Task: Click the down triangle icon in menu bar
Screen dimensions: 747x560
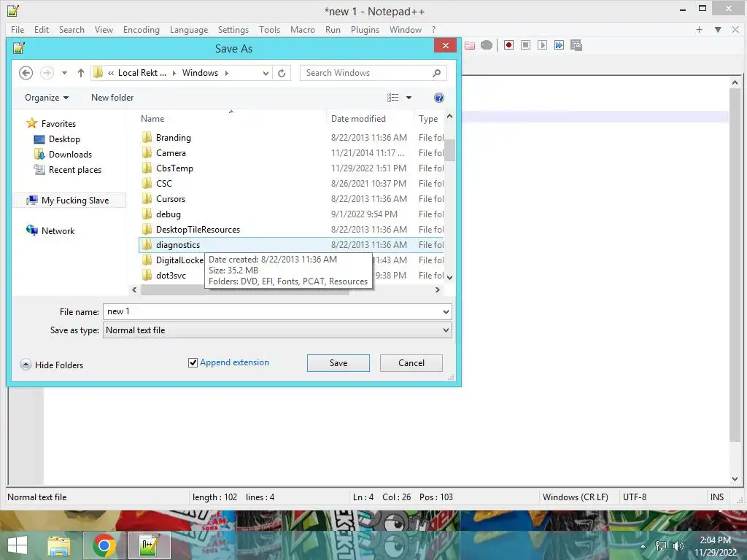Action: (x=718, y=29)
